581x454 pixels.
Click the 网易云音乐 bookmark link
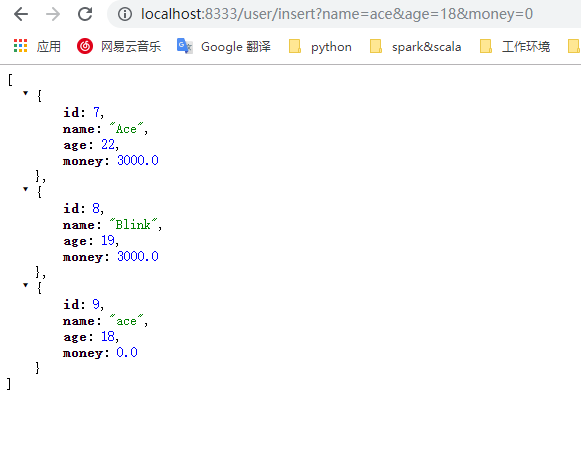[x=131, y=47]
